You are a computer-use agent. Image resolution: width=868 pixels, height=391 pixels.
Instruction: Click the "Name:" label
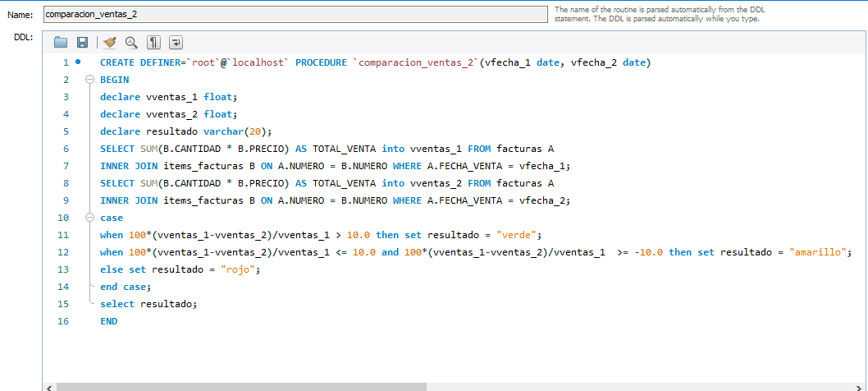pyautogui.click(x=21, y=15)
